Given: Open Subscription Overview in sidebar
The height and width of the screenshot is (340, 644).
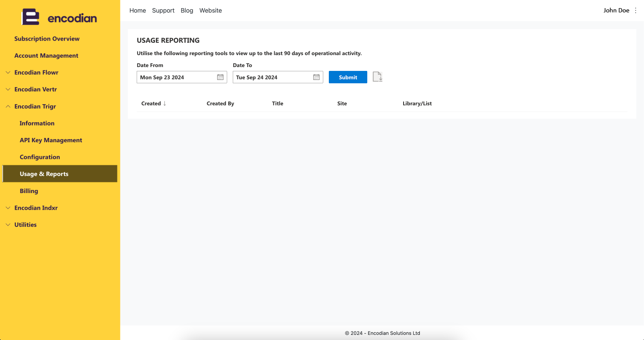Looking at the screenshot, I should pos(47,38).
